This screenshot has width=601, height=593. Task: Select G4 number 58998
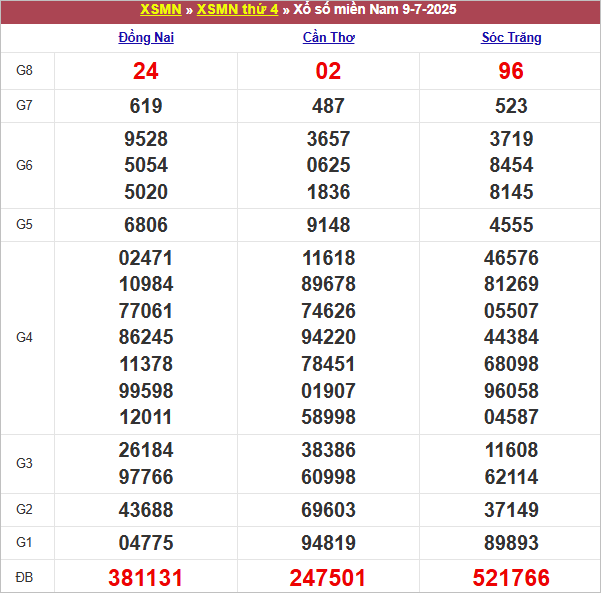coord(328,417)
